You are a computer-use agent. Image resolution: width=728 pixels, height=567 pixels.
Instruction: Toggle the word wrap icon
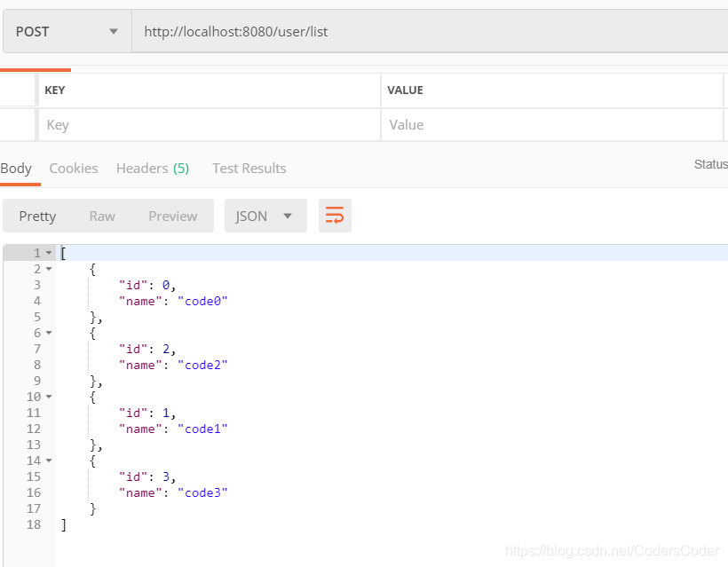tap(335, 216)
